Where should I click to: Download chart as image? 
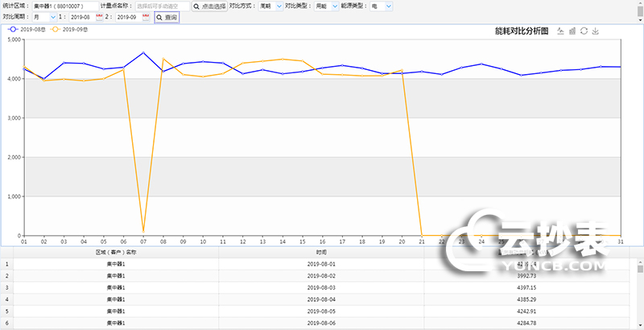coord(596,31)
